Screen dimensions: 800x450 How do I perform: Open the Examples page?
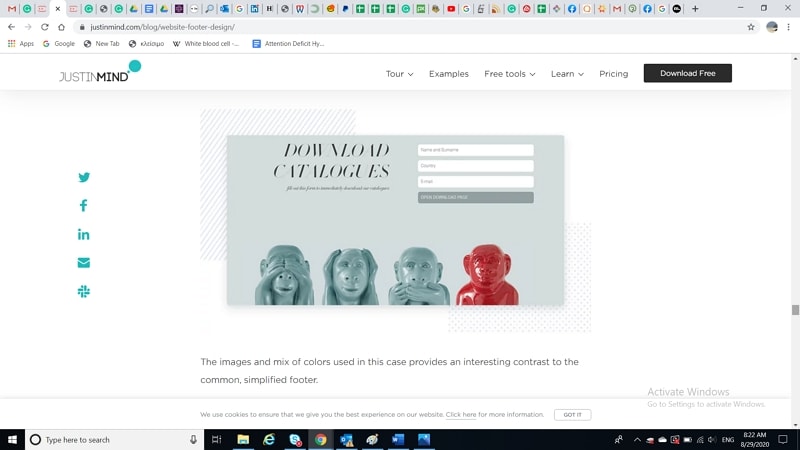448,74
